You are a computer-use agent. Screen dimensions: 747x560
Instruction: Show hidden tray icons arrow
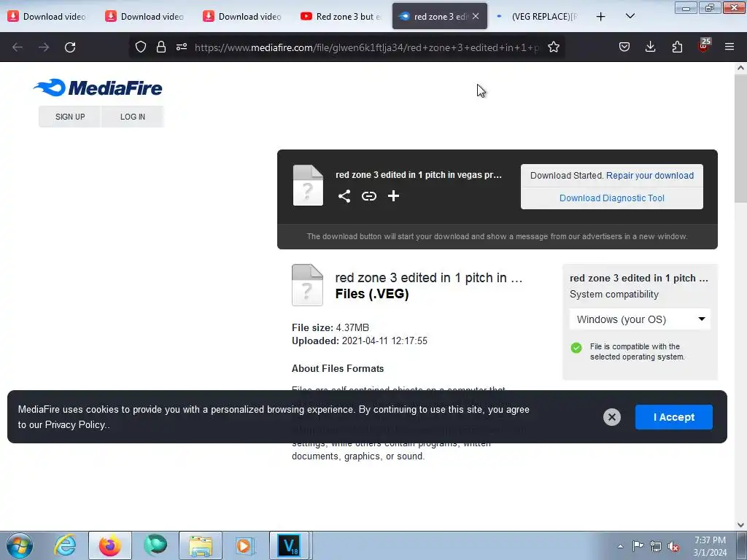click(x=620, y=546)
